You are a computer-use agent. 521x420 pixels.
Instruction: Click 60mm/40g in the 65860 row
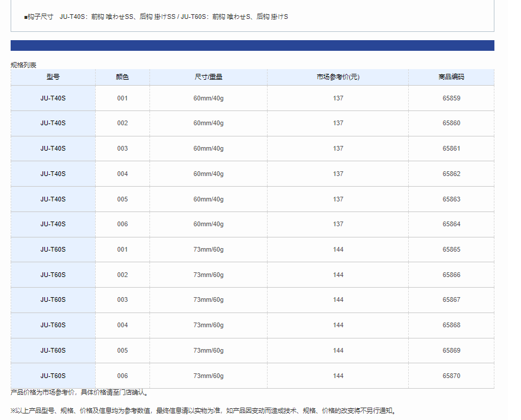tap(209, 123)
